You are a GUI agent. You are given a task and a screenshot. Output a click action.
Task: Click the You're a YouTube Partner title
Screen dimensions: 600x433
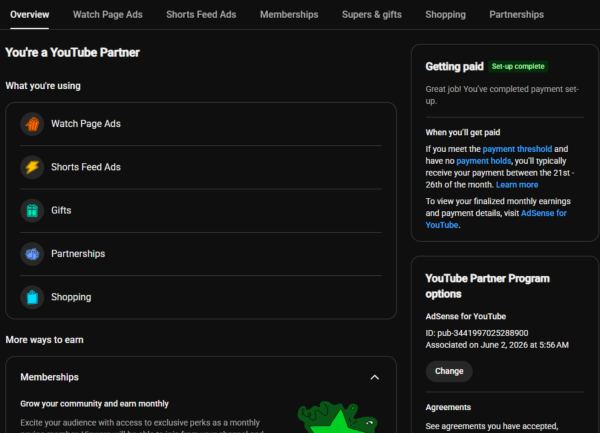click(x=72, y=52)
